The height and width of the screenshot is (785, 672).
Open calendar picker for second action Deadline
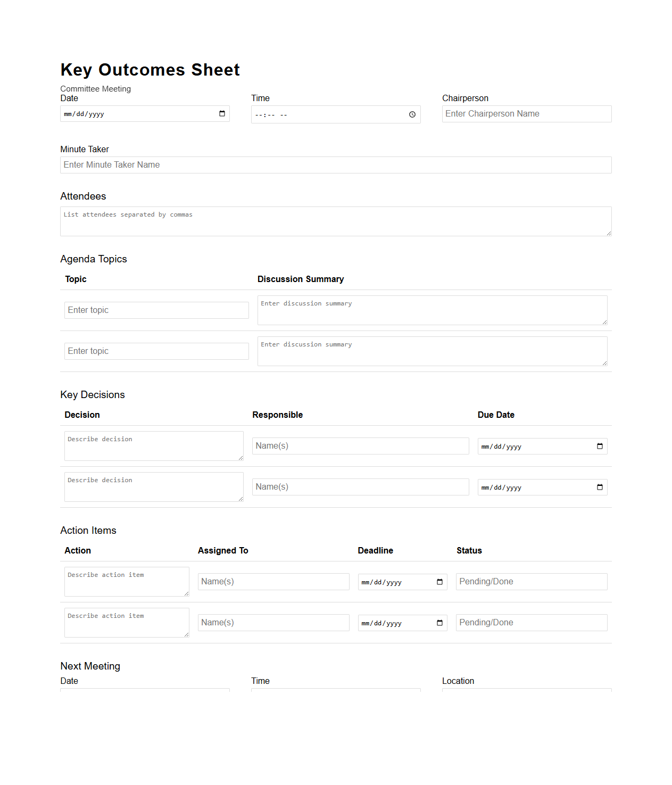[x=439, y=623]
